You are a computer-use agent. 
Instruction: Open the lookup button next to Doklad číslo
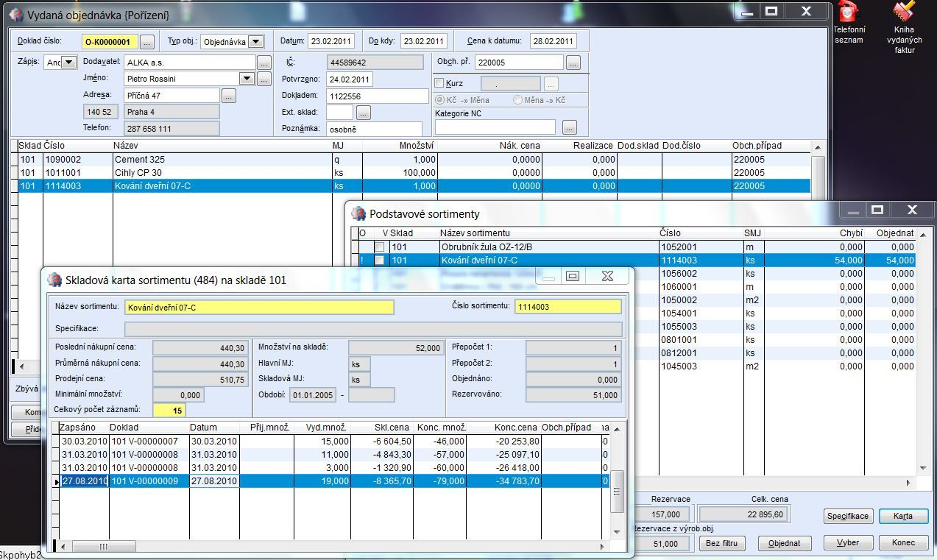[x=147, y=42]
